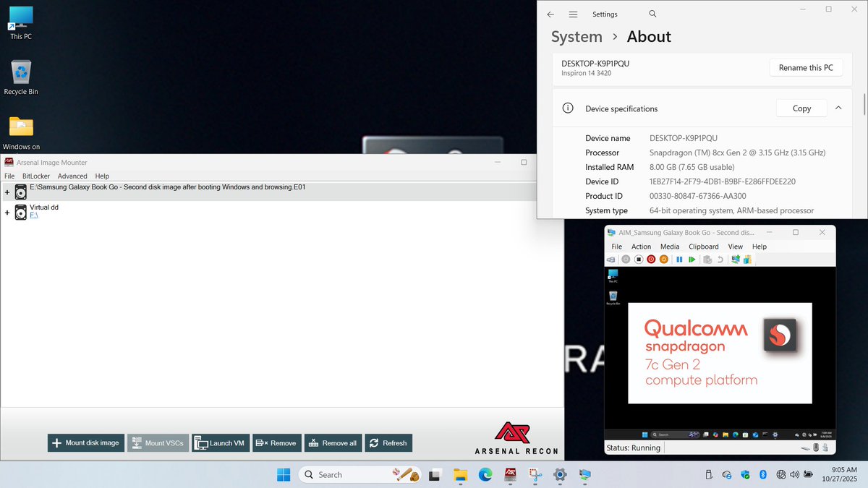Click the System breadcrumb in Settings
The height and width of the screenshot is (488, 868).
point(576,37)
